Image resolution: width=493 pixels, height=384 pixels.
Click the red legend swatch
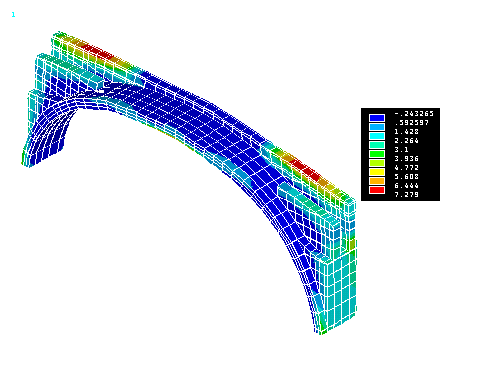[377, 190]
